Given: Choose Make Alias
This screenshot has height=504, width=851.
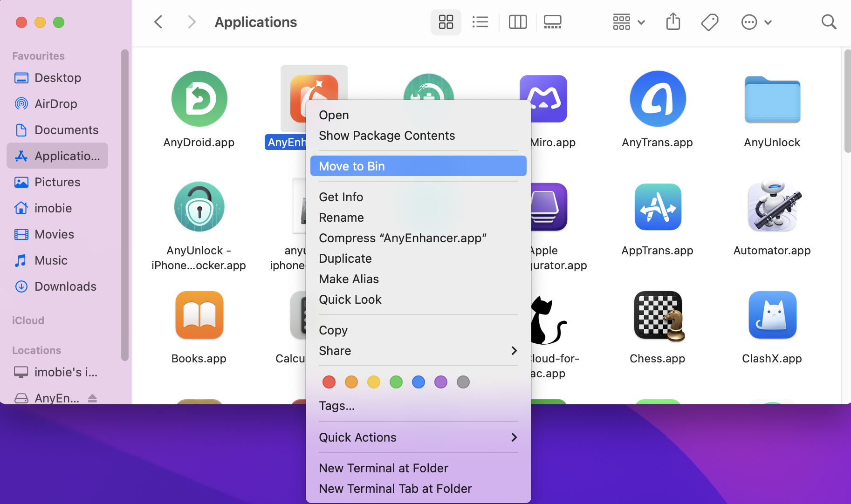Looking at the screenshot, I should 418,279.
